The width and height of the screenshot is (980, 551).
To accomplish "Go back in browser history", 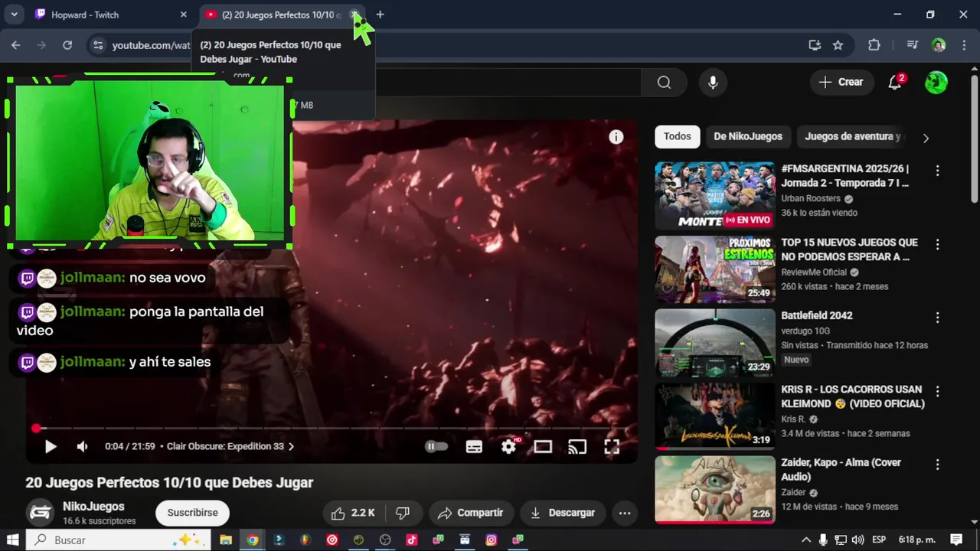I will pos(16,45).
